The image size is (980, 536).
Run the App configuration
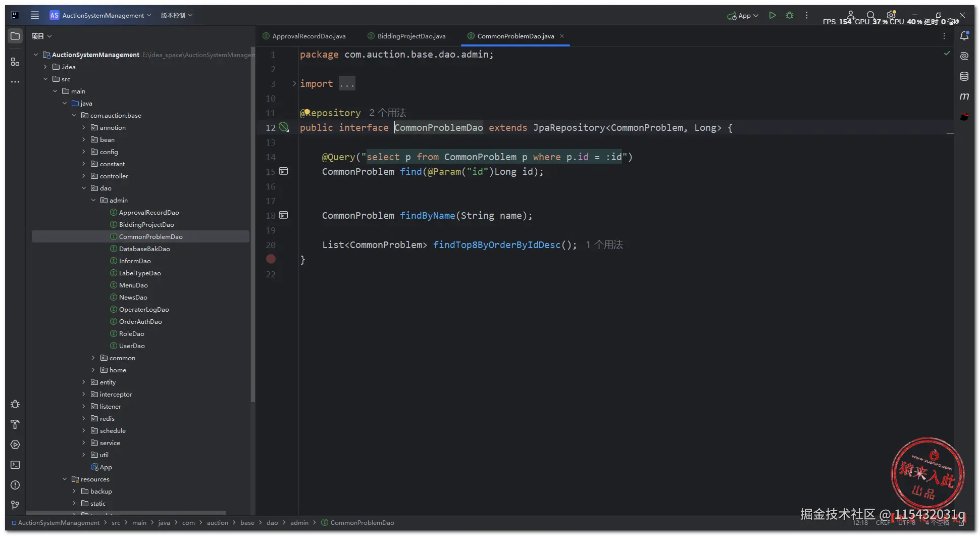[x=772, y=15]
